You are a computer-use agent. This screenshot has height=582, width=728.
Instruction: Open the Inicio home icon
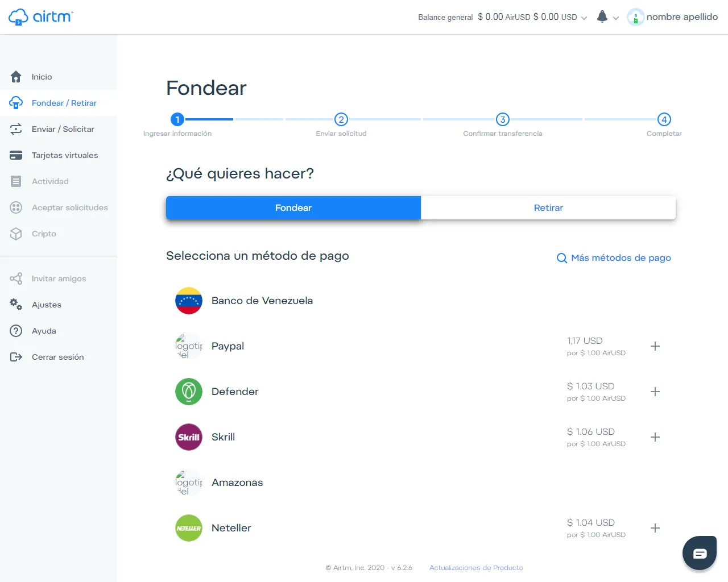[16, 77]
